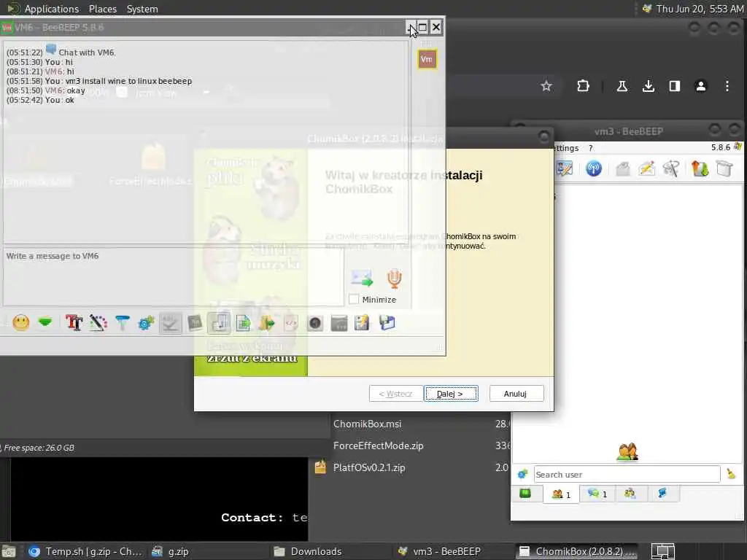Open chat settings gear icon in toolbar
747x560 pixels.
[146, 323]
